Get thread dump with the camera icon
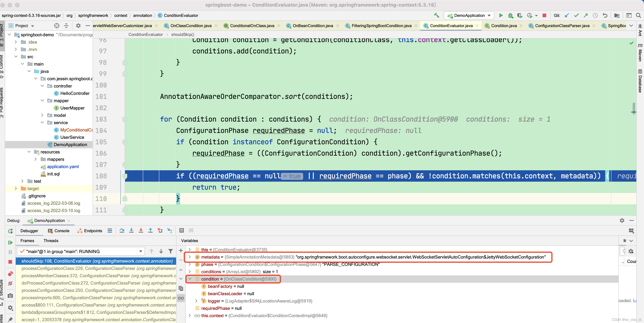Screen dimensions: 644x323 (x=10, y=296)
